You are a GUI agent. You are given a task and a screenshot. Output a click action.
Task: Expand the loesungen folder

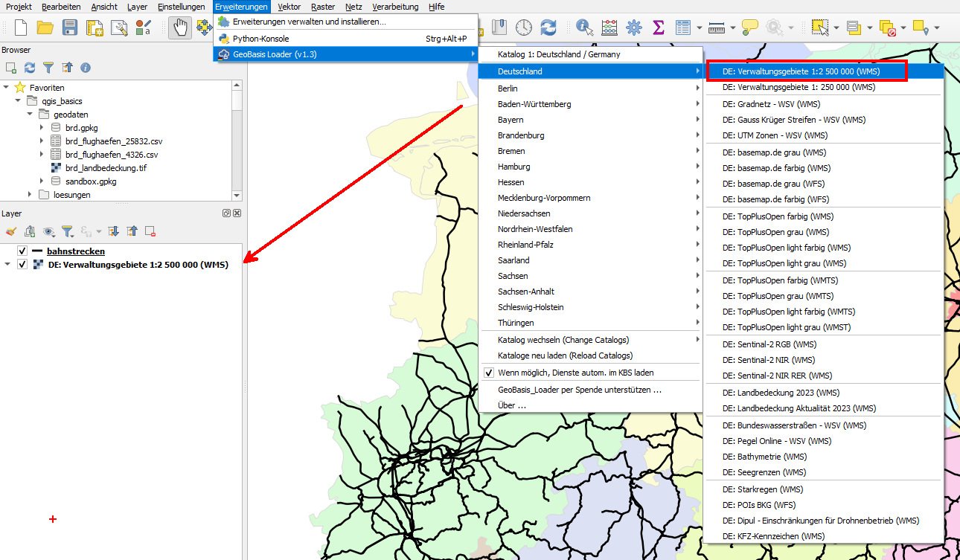(x=31, y=195)
